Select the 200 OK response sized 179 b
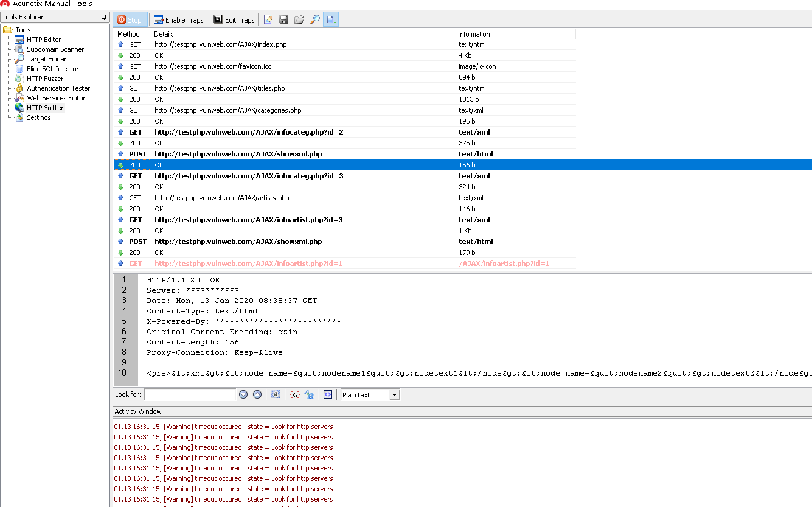The image size is (812, 507). click(x=345, y=253)
